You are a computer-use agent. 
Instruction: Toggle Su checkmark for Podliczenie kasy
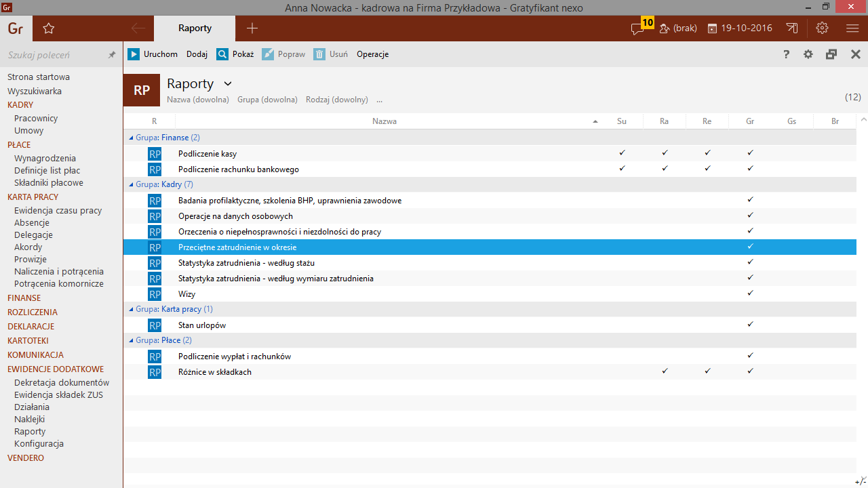tap(622, 153)
